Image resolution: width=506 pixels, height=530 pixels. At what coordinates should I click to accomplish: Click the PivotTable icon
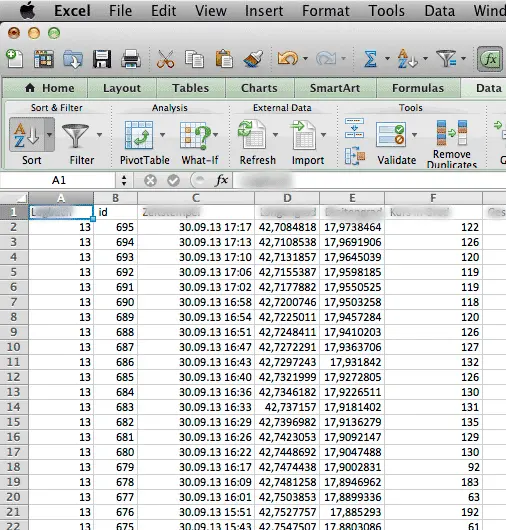pos(139,135)
